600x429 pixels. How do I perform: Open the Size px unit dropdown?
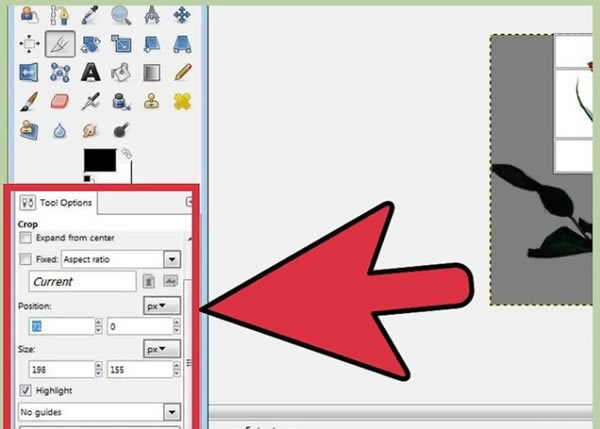[162, 349]
